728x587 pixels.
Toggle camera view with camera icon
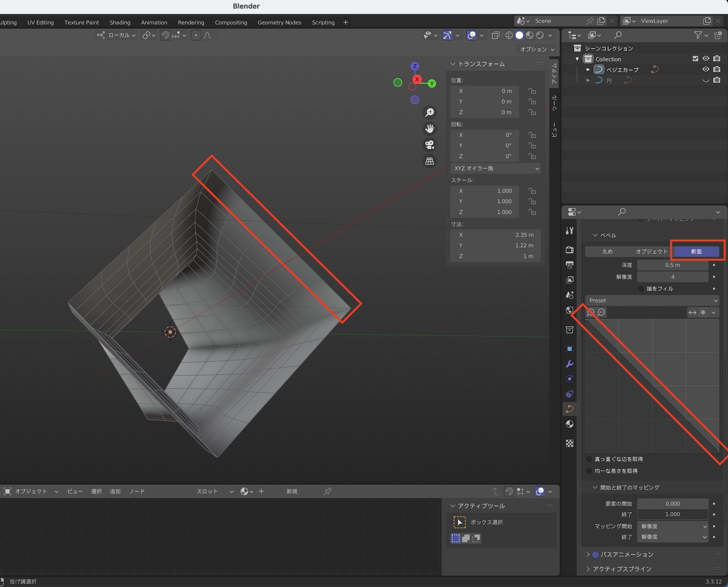pyautogui.click(x=430, y=145)
